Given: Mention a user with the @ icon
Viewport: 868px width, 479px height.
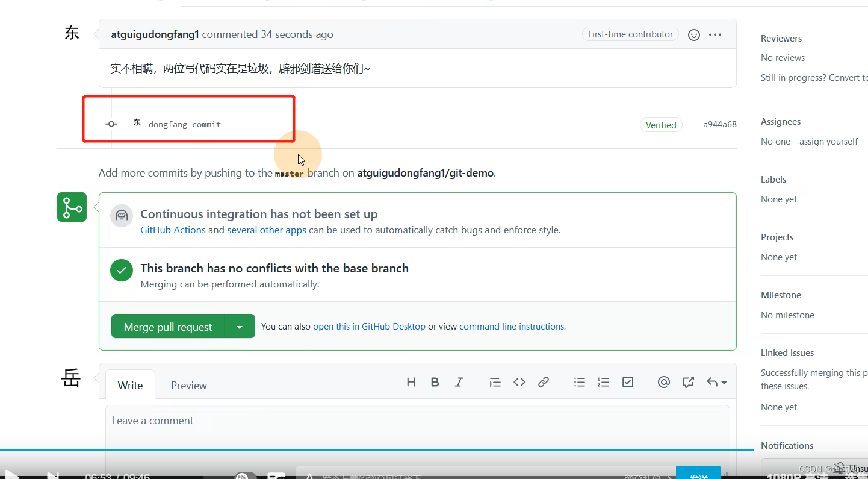Looking at the screenshot, I should [x=664, y=382].
